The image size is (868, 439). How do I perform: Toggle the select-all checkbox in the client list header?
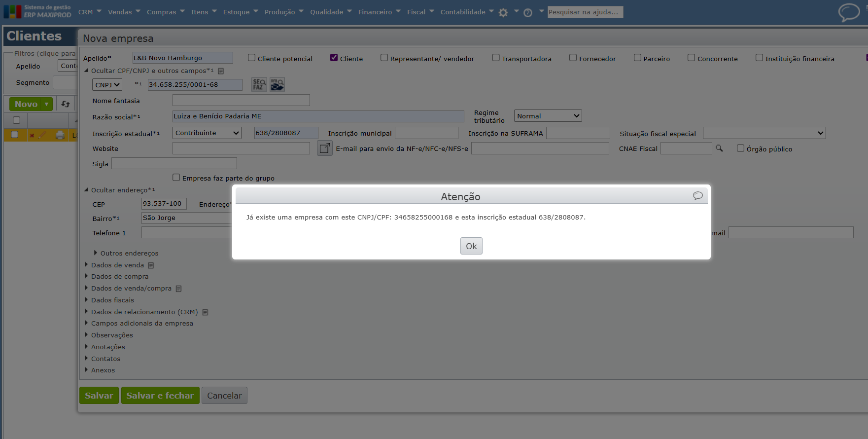tap(16, 120)
